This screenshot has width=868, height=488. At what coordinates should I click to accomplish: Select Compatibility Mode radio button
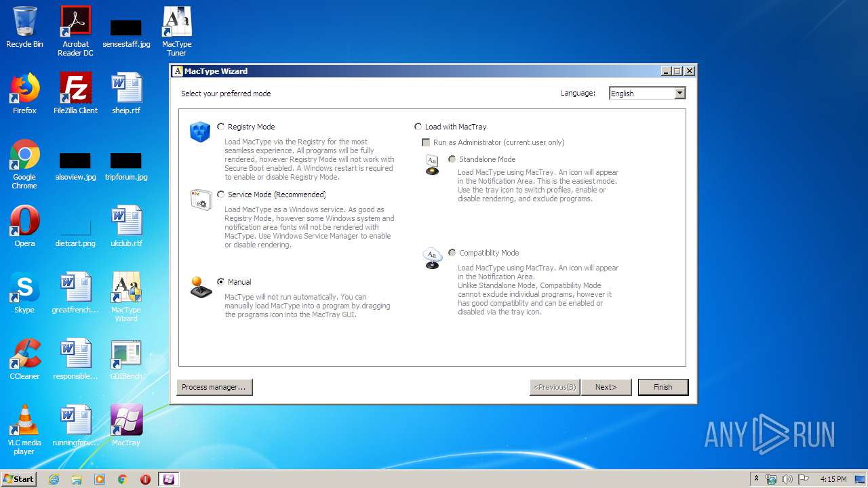[452, 253]
